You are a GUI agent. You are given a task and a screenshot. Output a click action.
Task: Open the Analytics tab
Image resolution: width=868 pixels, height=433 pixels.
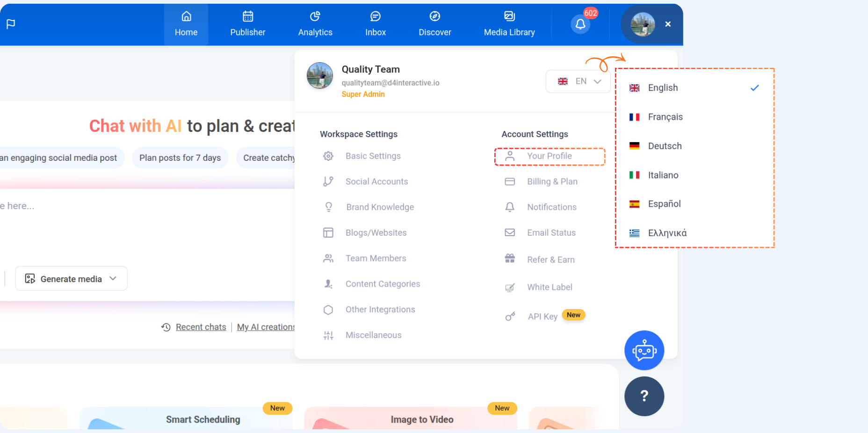(x=315, y=24)
